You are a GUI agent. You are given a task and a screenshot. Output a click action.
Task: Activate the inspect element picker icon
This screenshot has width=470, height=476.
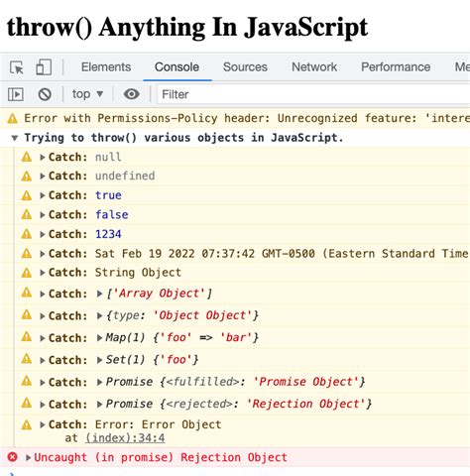coord(17,67)
